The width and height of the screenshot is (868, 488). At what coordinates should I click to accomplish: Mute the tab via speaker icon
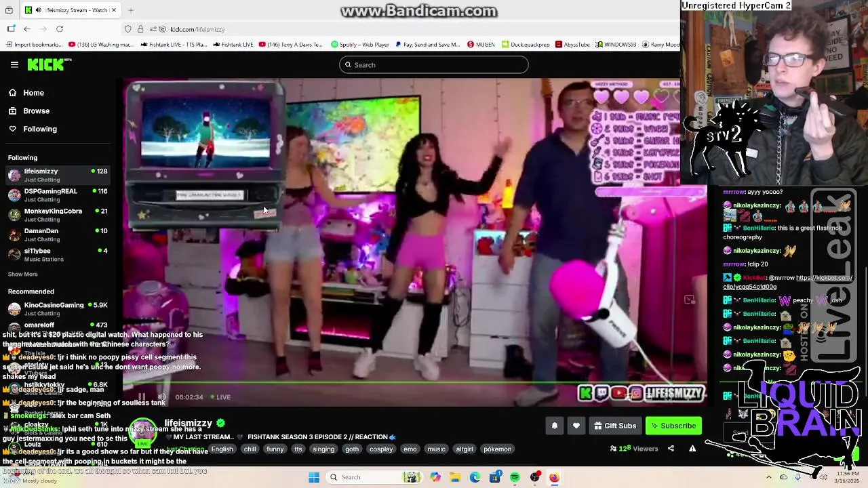click(38, 10)
